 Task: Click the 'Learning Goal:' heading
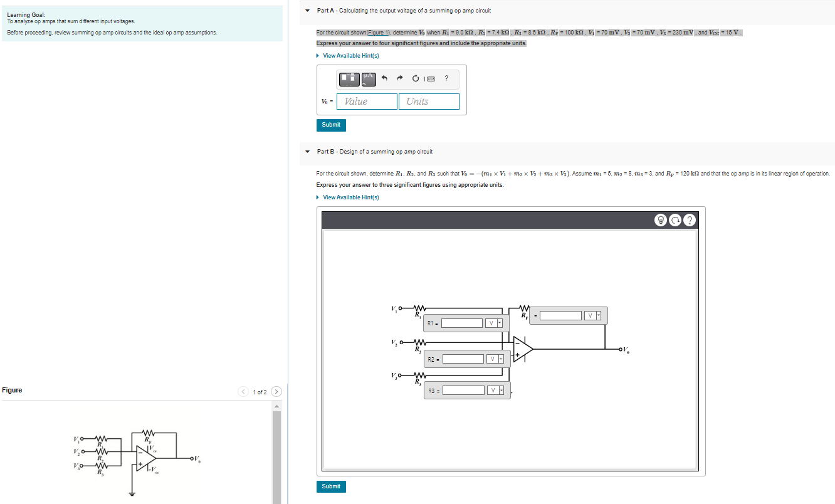26,15
